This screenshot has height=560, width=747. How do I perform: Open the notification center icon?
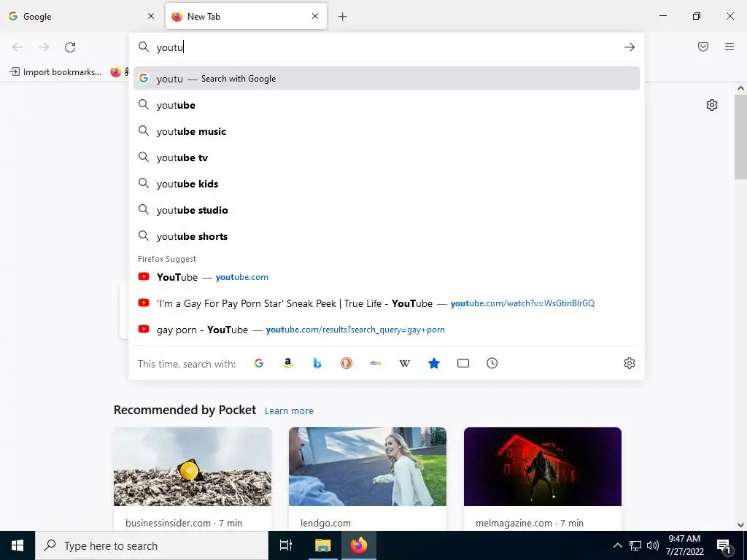724,546
